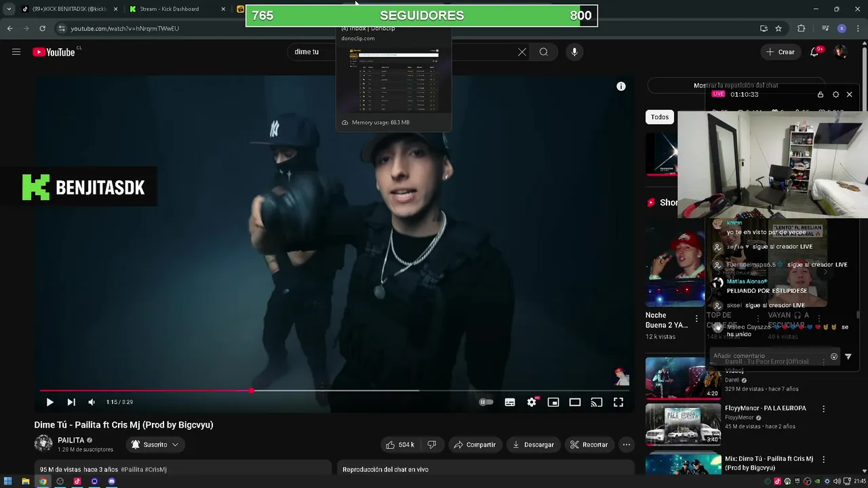Toggle subtitles in the player
This screenshot has width=868, height=488.
510,402
